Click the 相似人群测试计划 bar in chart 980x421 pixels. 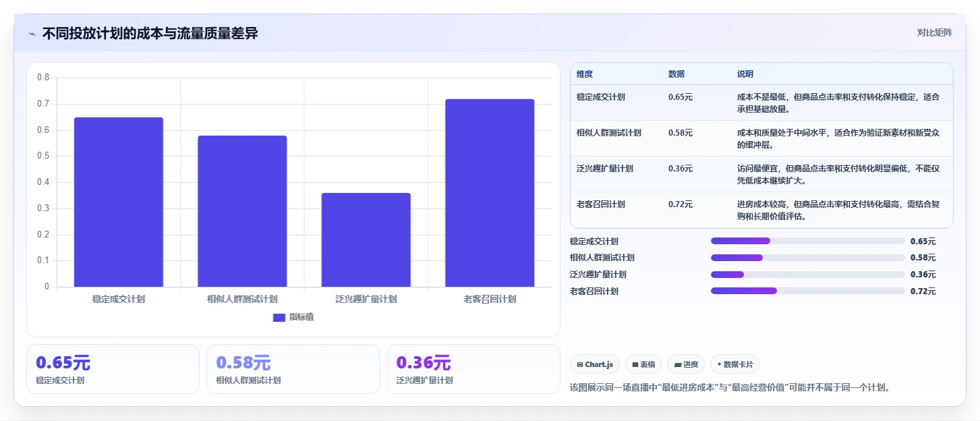242,211
